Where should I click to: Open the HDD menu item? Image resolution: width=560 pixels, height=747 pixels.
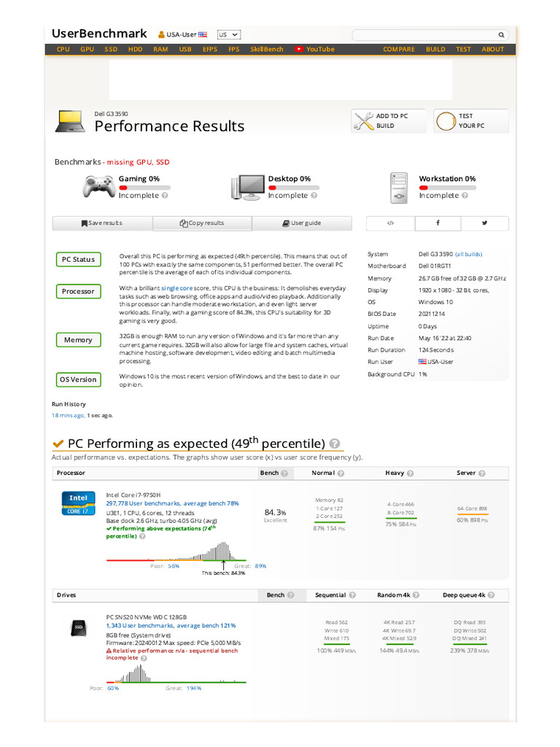point(135,49)
